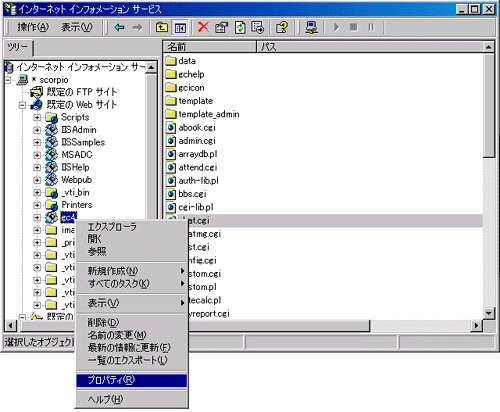Click the Stop item square icon
Screen dimensions: 500x412
click(354, 27)
